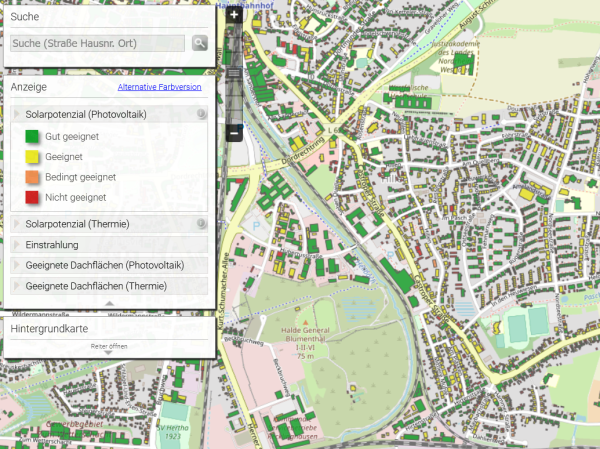600x449 pixels.
Task: Click the search magnifier button
Action: (x=200, y=43)
